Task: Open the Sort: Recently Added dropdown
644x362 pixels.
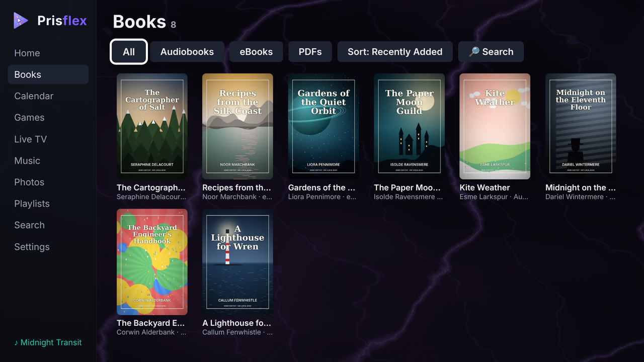Action: (395, 52)
